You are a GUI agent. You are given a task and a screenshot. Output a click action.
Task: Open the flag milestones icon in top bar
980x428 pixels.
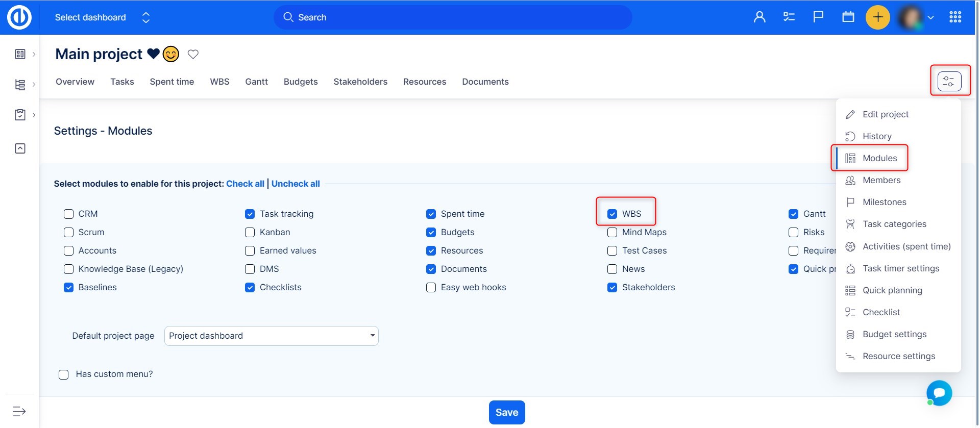tap(818, 17)
